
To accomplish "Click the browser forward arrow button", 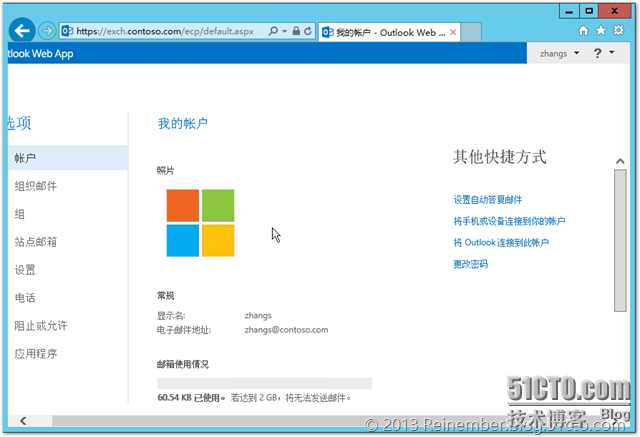I will point(47,31).
